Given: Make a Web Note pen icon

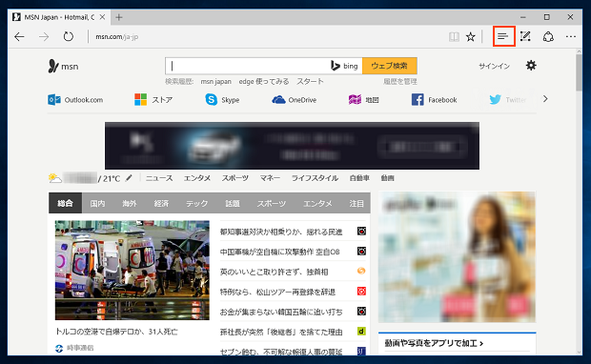Looking at the screenshot, I should [x=525, y=36].
